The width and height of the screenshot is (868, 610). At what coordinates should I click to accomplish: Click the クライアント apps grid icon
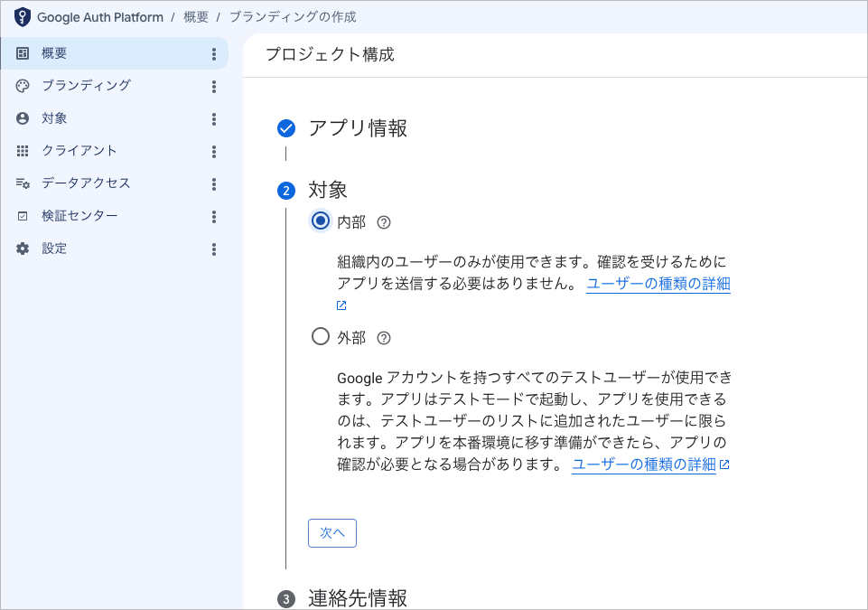[23, 151]
